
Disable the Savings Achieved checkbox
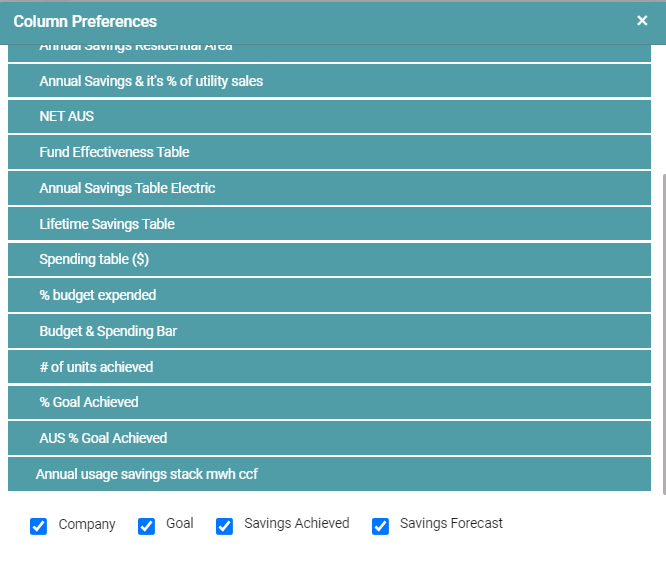(x=225, y=526)
